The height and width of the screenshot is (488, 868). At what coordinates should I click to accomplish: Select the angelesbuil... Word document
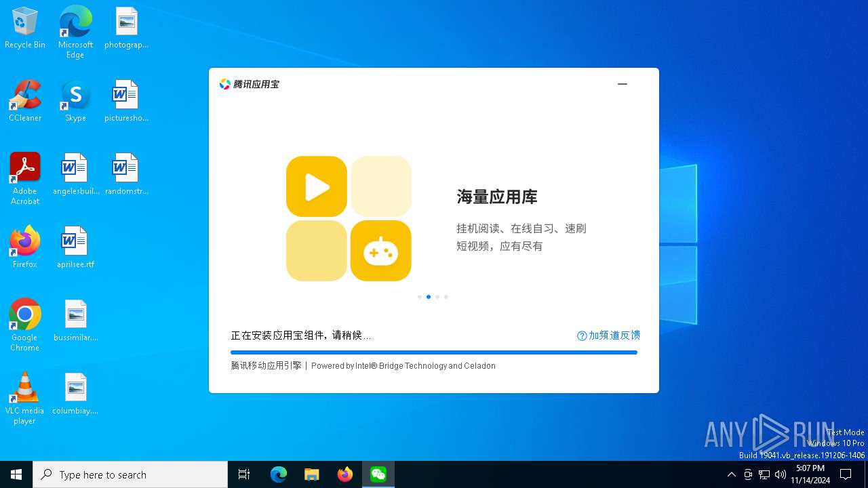coord(75,175)
